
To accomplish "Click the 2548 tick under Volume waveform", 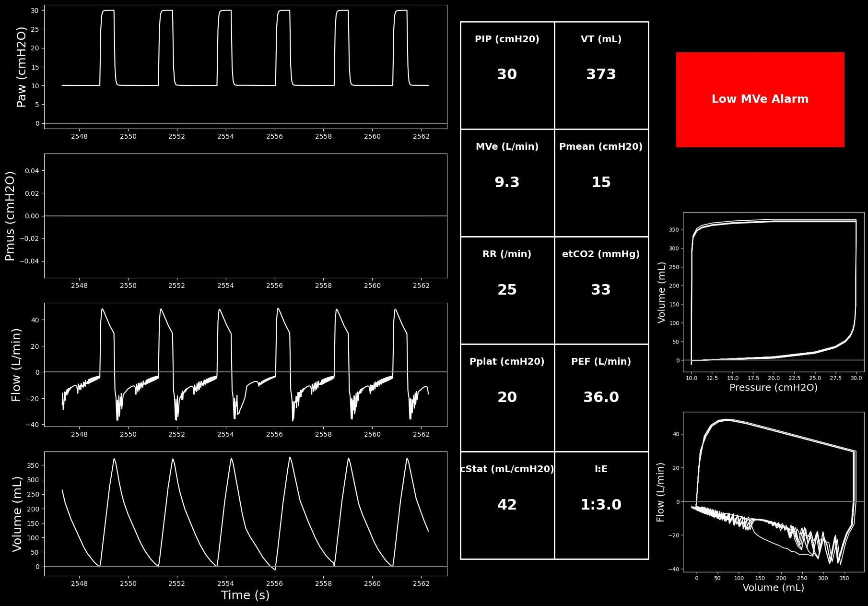I will tap(79, 584).
